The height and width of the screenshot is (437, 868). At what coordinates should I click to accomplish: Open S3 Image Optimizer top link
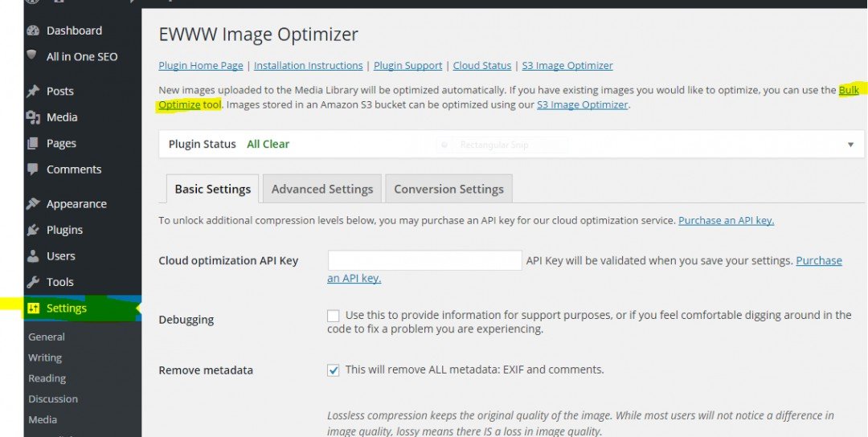(567, 66)
